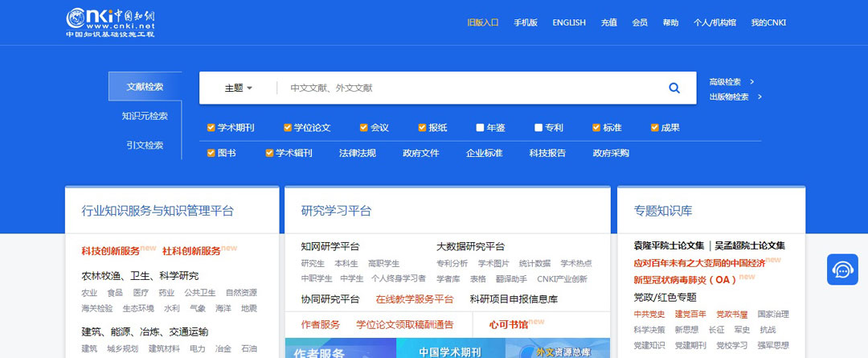The image size is (868, 358).
Task: Open the 高级检索 link
Action: point(725,81)
